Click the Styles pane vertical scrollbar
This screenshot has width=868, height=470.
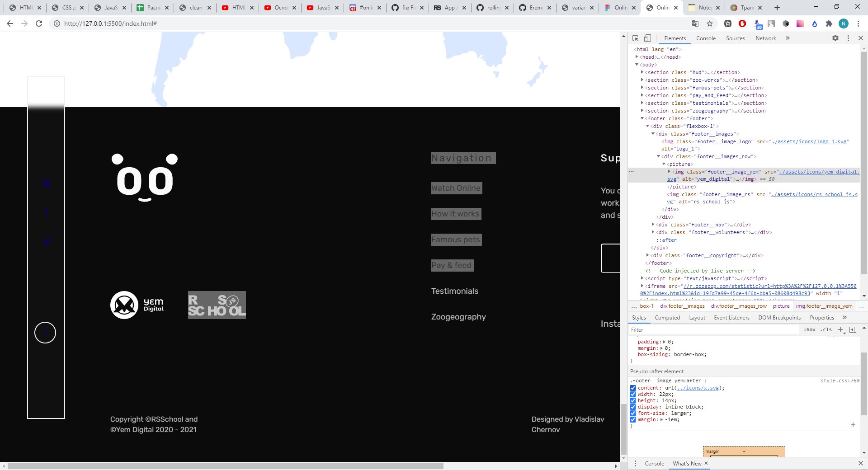[864, 384]
